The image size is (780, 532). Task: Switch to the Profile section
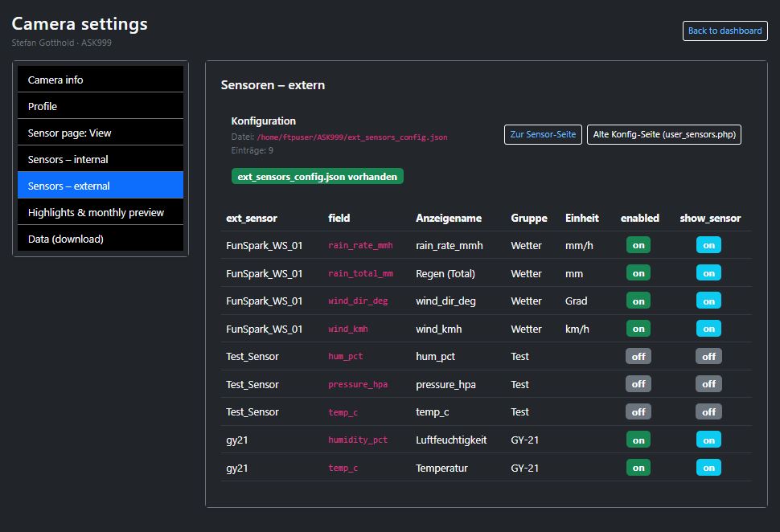[100, 105]
